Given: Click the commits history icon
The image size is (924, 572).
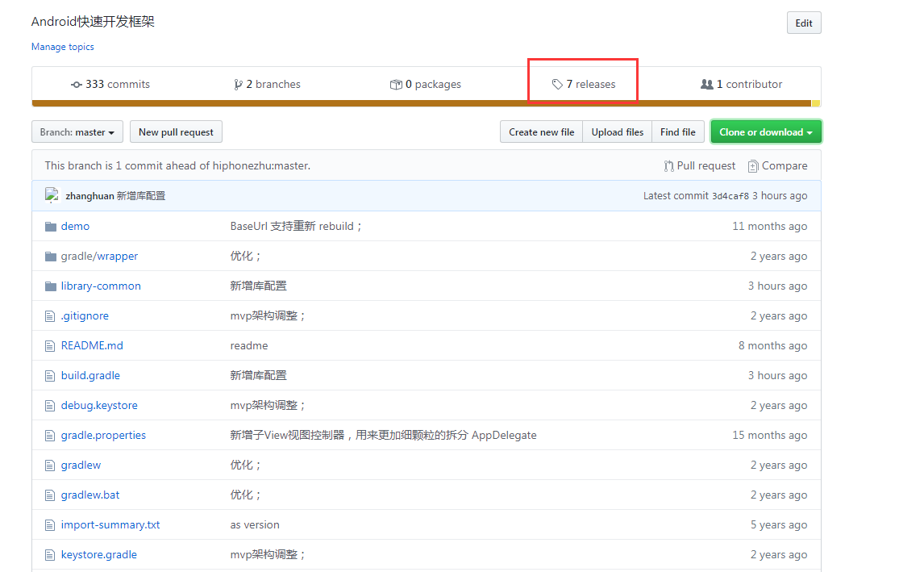Looking at the screenshot, I should tap(77, 85).
